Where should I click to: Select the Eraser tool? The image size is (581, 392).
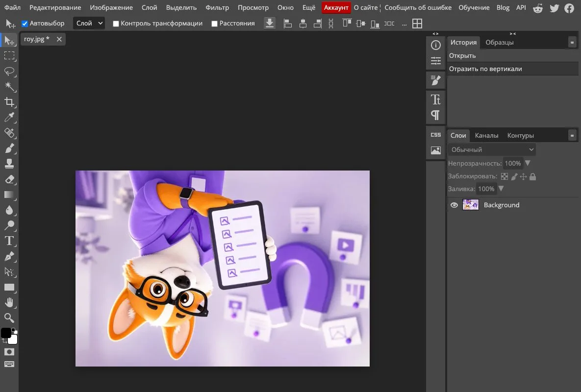tap(9, 179)
